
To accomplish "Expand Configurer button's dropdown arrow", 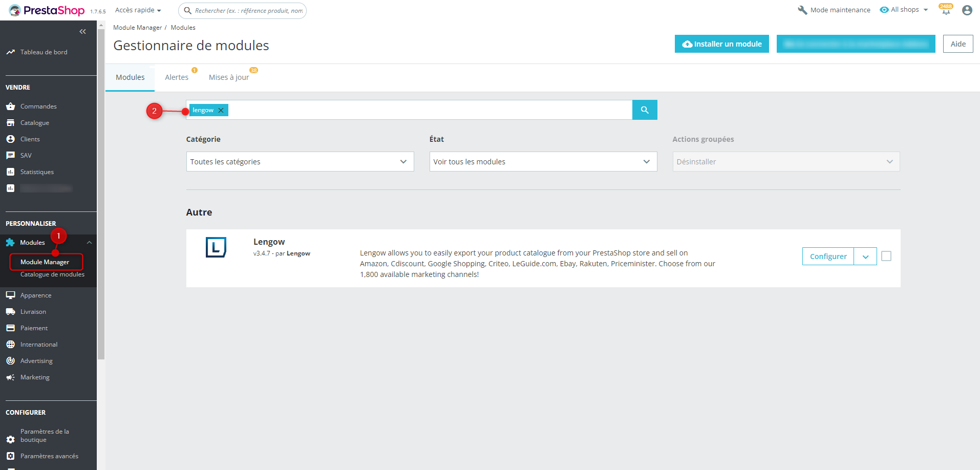I will (865, 257).
